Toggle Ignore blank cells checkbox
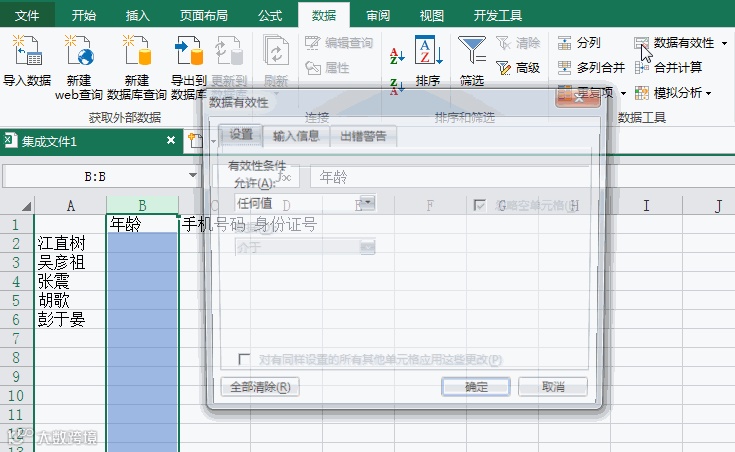The width and height of the screenshot is (735, 452). (479, 205)
